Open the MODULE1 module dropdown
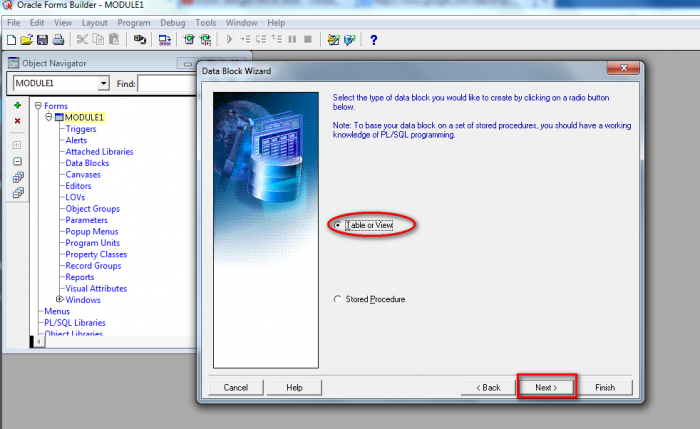Image resolution: width=700 pixels, height=429 pixels. [103, 83]
